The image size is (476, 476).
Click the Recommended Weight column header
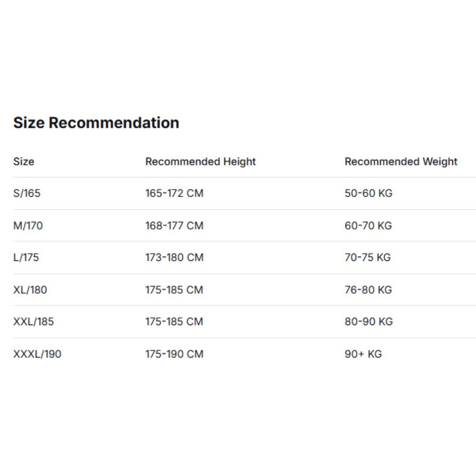[401, 162]
